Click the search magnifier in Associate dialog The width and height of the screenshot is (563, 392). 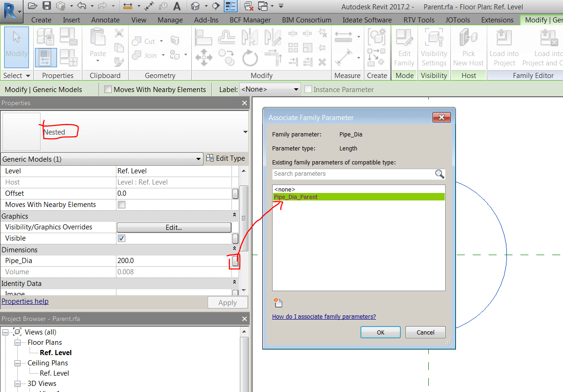pos(440,174)
